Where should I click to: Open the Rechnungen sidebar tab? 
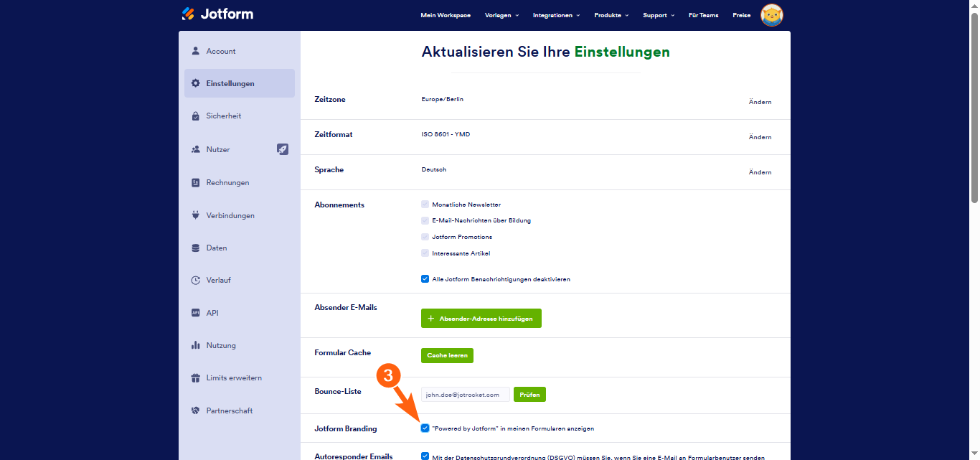coord(240,182)
